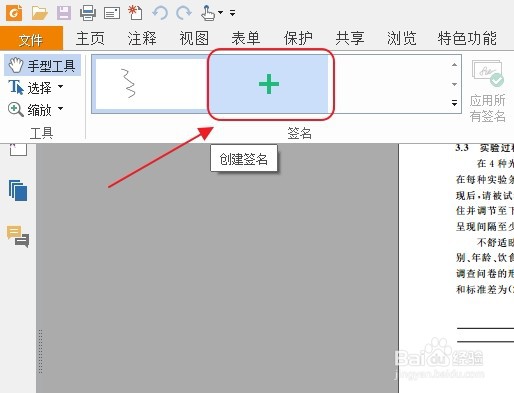Expand the 缩放 zoom dropdown arrow
Image resolution: width=514 pixels, height=393 pixels.
[60, 108]
